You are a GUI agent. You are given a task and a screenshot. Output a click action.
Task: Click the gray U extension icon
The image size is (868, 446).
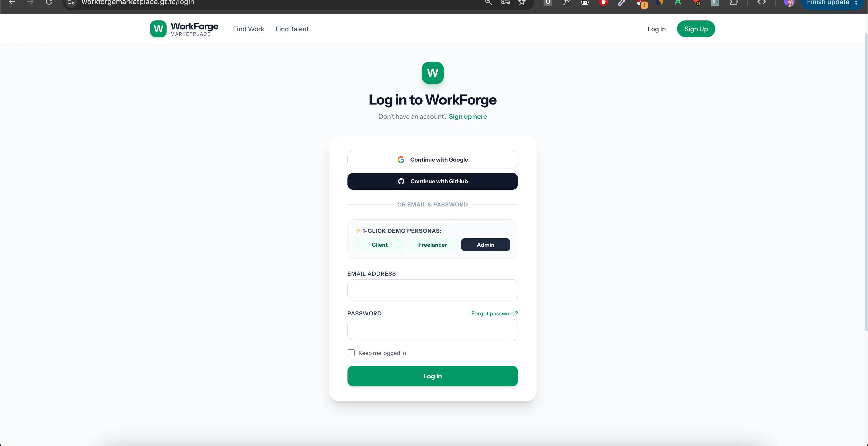pyautogui.click(x=548, y=2)
